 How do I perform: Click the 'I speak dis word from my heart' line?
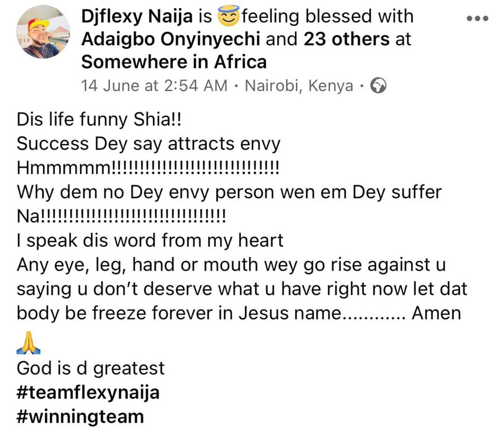coord(150,241)
